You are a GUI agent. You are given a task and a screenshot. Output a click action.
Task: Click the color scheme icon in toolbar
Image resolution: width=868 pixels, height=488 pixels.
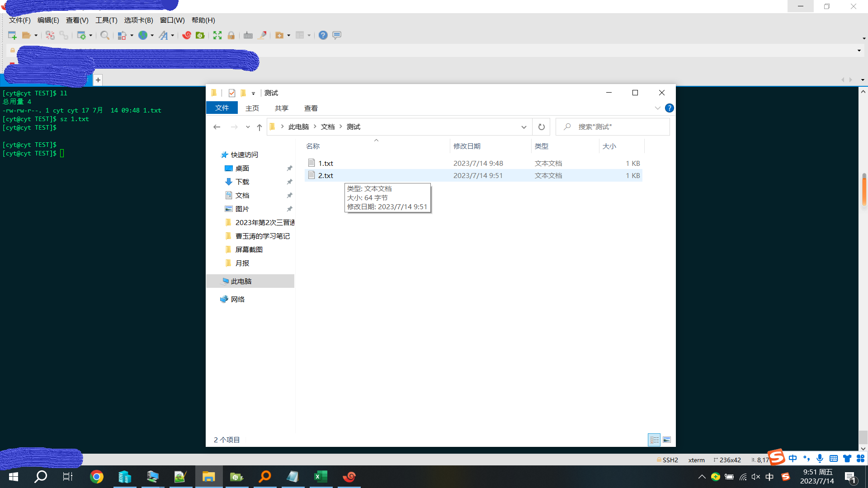point(122,35)
